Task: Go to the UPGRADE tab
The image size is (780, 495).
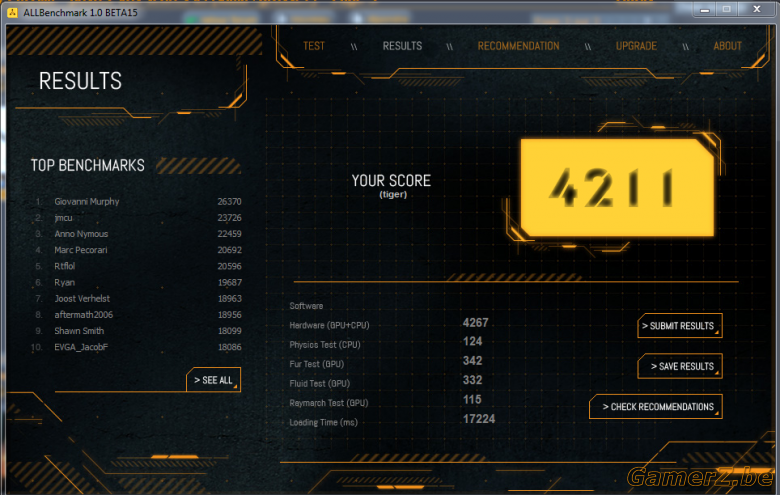Action: tap(636, 46)
